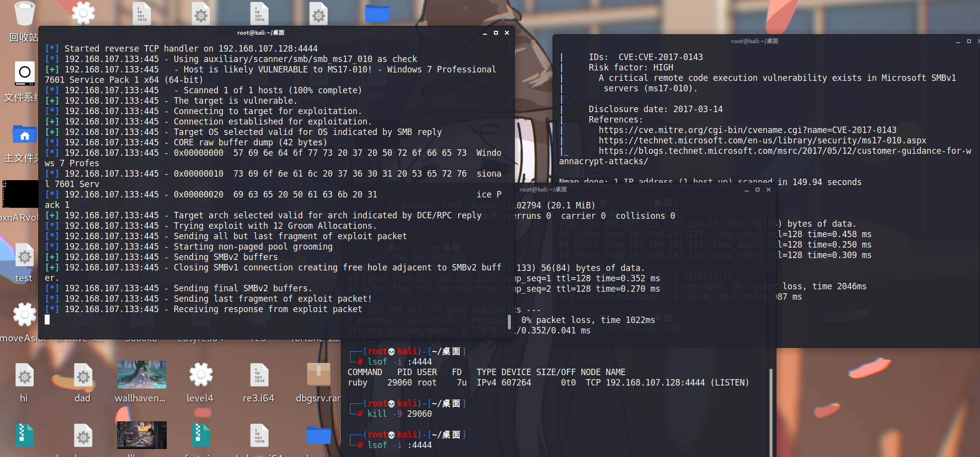The width and height of the screenshot is (980, 457).
Task: Select the level4 gear icon
Action: (x=201, y=375)
